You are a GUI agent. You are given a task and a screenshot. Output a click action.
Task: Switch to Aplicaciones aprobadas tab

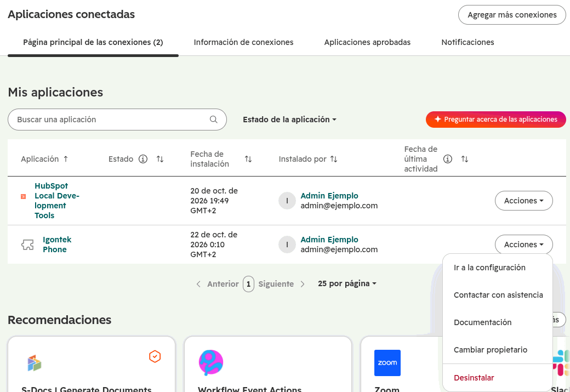click(367, 42)
